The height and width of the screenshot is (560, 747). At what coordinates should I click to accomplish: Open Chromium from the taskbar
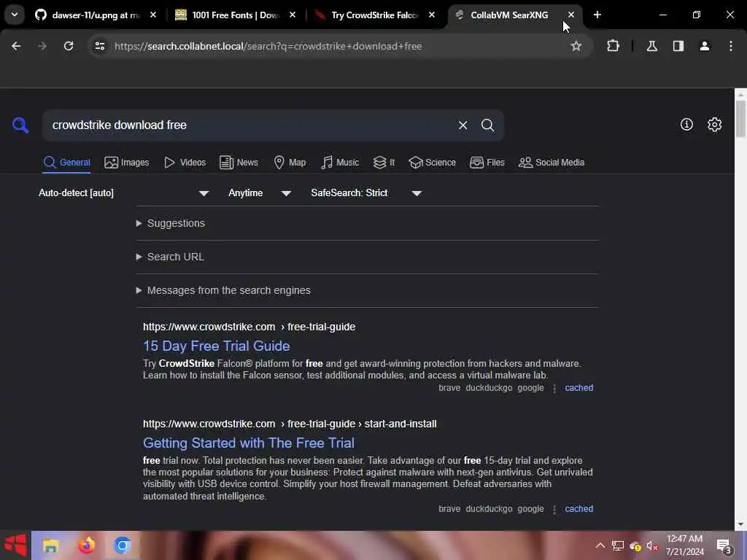tap(123, 545)
